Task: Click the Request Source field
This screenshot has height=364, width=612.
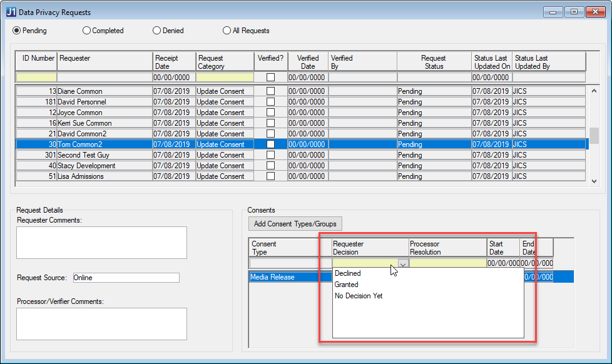Action: (x=125, y=278)
